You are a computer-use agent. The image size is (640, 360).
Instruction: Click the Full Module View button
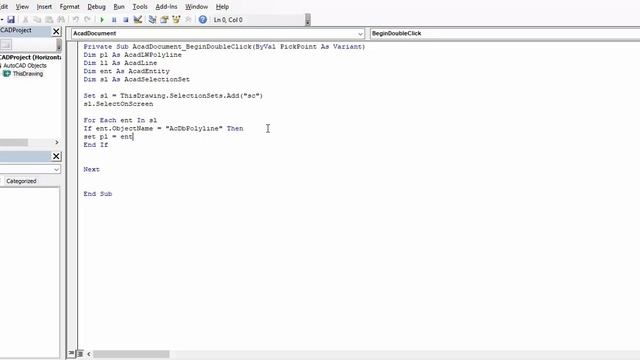tap(80, 353)
